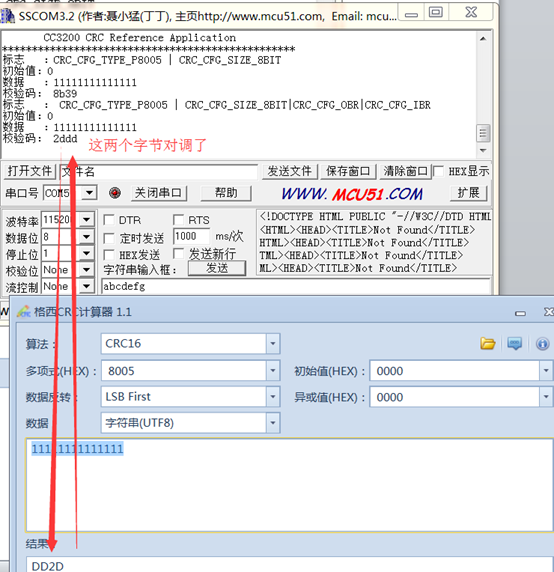This screenshot has width=554, height=572.
Task: Click the SSCOM3.2 title bar app icon
Action: [x=7, y=16]
